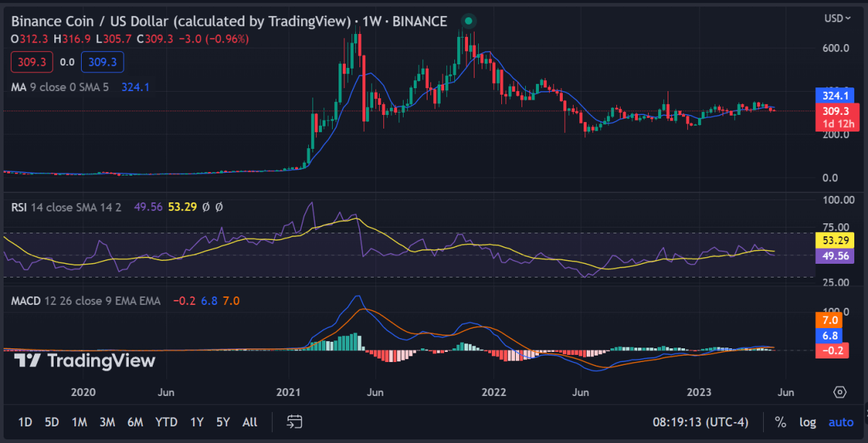Click the RSI indicator legend title
868x443 pixels.
pos(20,207)
